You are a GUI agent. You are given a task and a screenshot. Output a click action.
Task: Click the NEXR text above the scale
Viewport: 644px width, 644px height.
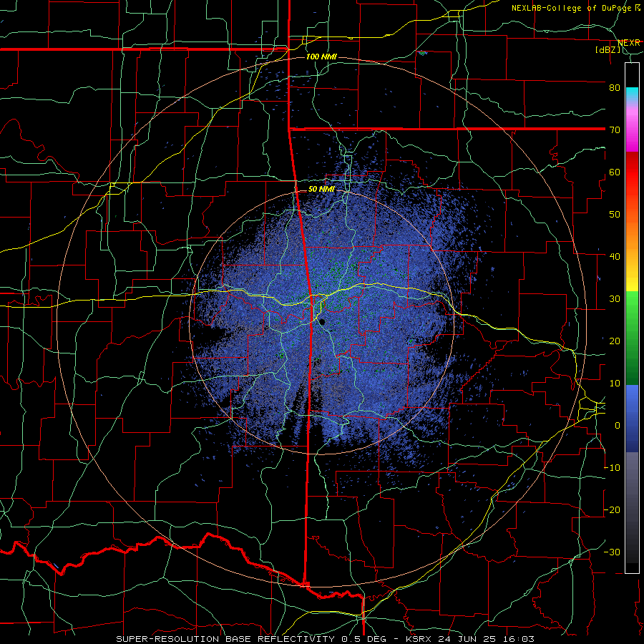coord(629,43)
